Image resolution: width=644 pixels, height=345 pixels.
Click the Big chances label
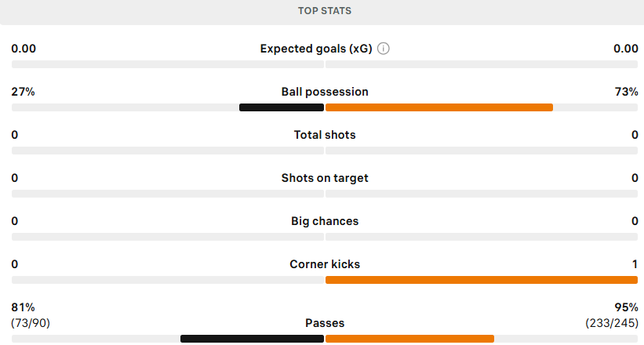(x=325, y=221)
